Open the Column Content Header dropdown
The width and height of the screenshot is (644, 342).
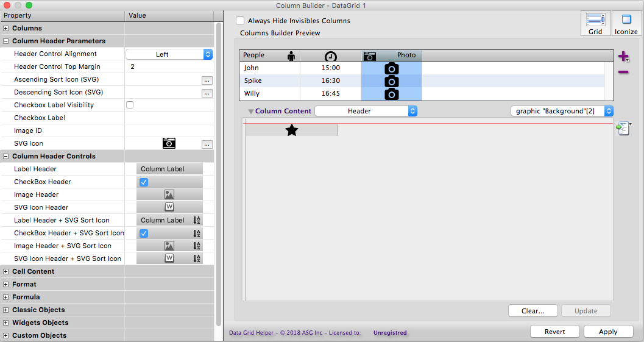[x=366, y=111]
